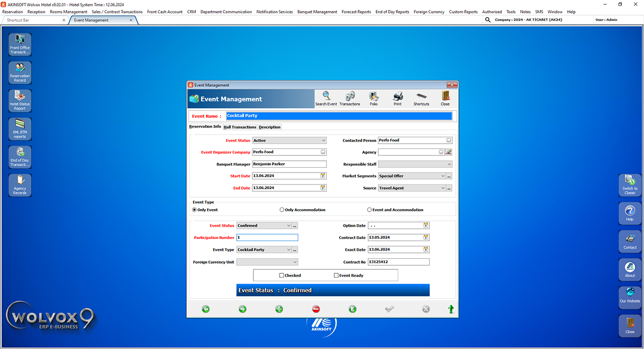Open Front Office Transactions shortcut
Image resolution: width=644 pixels, height=350 pixels.
(x=20, y=44)
